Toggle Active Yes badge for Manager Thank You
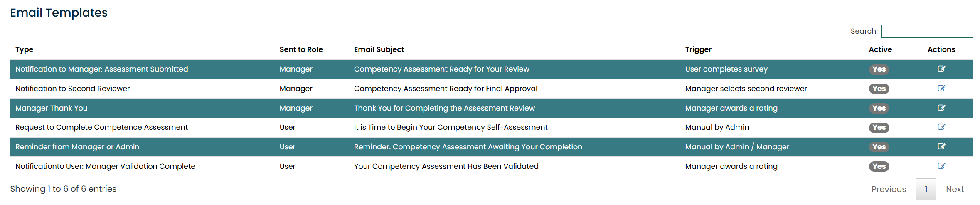Viewport: 980px width, 205px height. [x=879, y=108]
